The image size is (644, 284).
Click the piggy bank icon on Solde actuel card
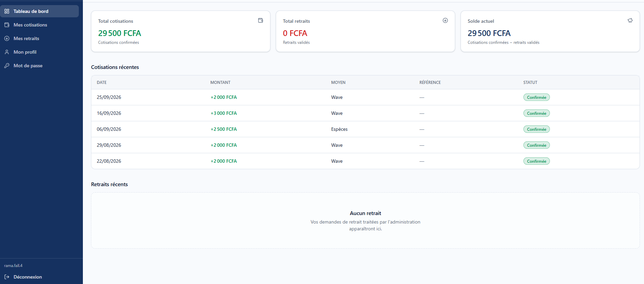[630, 20]
